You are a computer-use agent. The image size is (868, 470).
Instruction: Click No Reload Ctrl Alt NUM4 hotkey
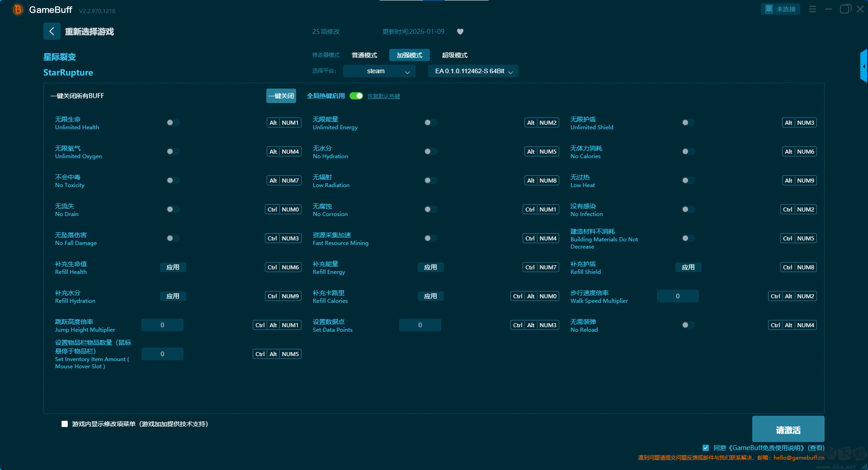(793, 325)
